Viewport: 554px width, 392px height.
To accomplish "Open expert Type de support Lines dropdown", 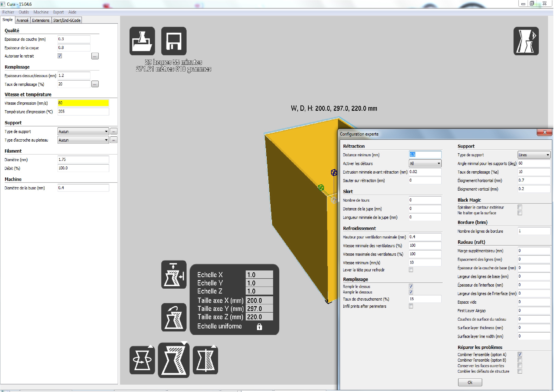I will [x=534, y=155].
